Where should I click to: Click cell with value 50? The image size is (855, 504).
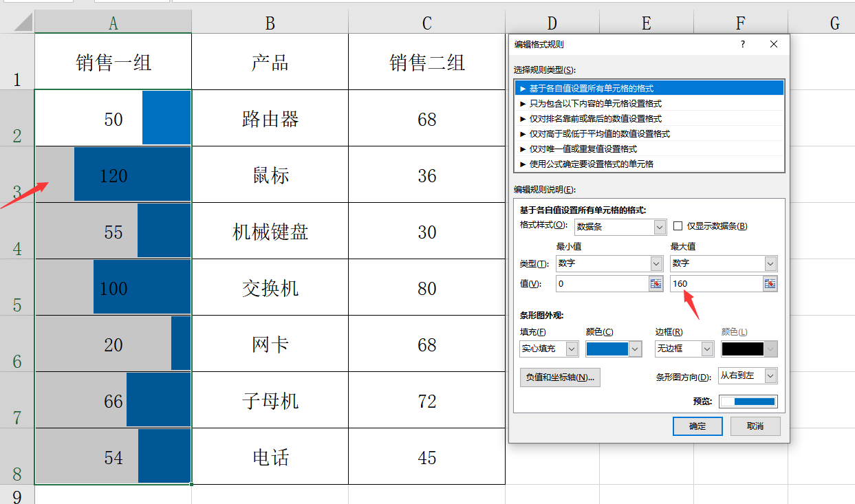tap(113, 118)
